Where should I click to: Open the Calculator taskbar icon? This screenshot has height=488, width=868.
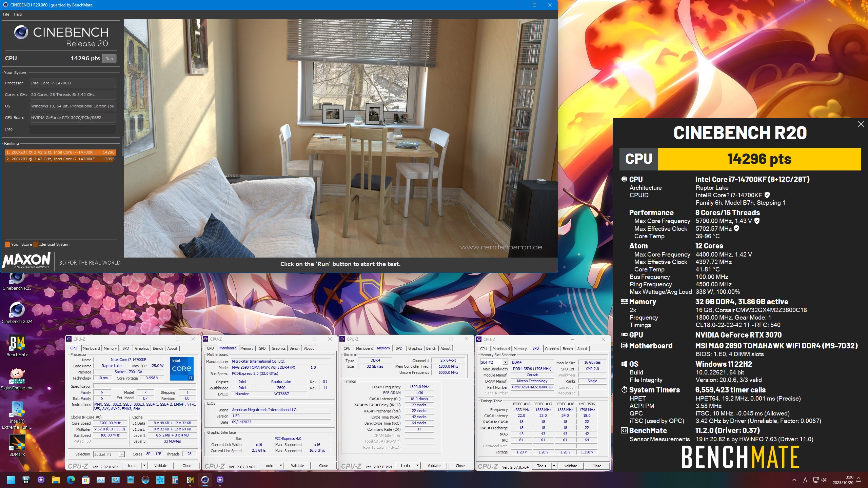pyautogui.click(x=175, y=480)
